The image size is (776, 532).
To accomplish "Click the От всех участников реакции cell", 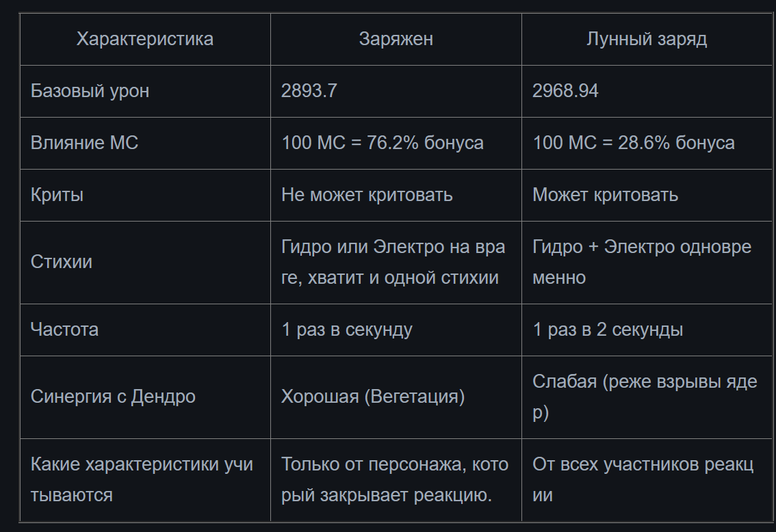I will point(647,479).
